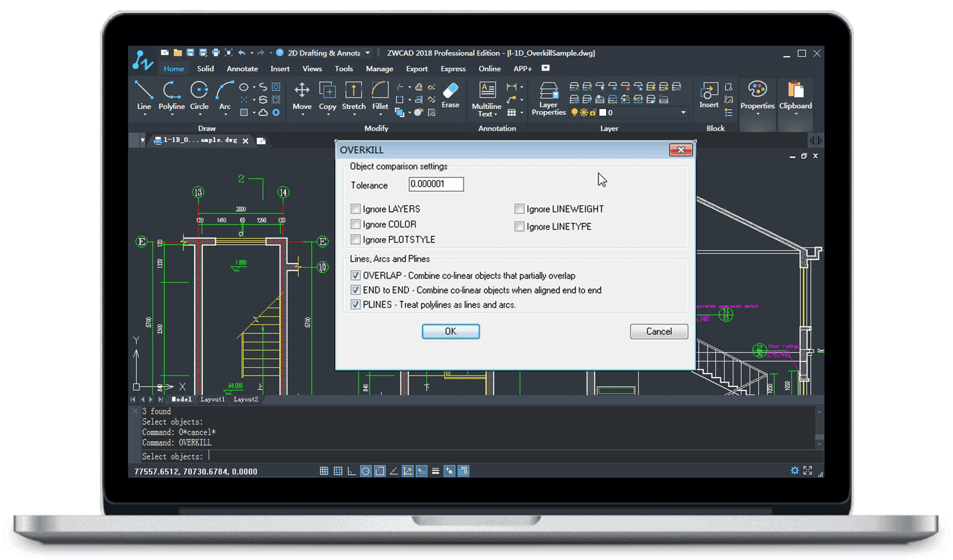The image size is (953, 560).
Task: Switch to the Express ribbon tab
Action: point(453,69)
